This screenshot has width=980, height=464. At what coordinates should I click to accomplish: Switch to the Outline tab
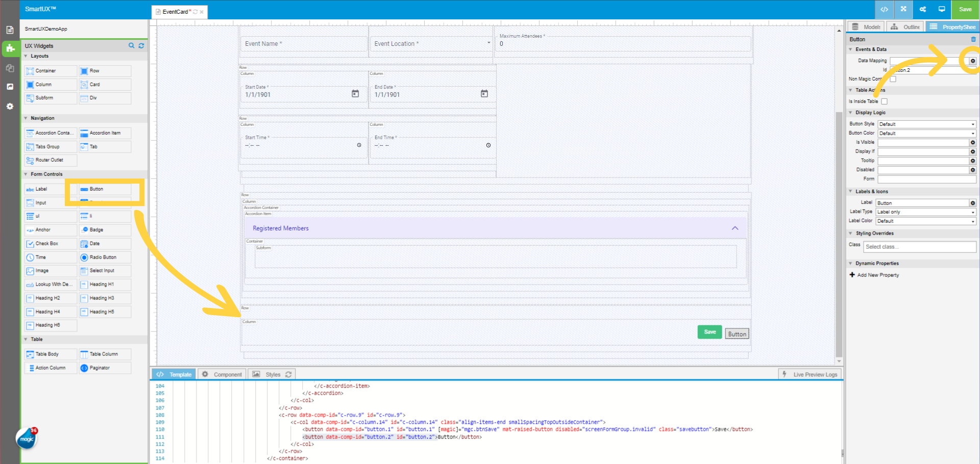[905, 27]
